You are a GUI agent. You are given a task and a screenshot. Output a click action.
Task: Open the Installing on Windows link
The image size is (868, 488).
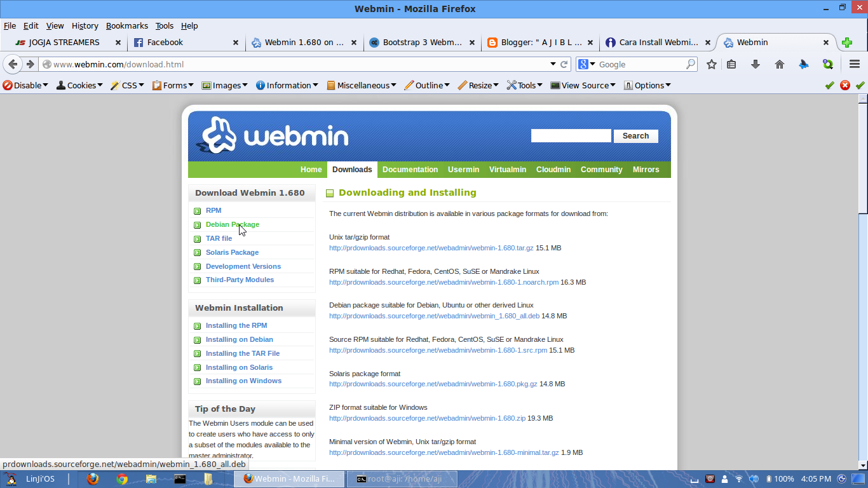(x=243, y=381)
